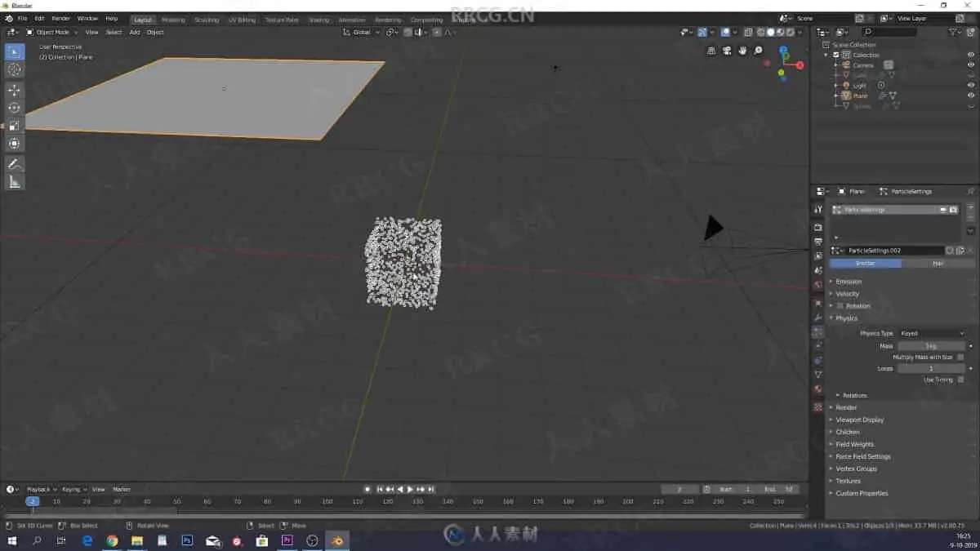Choose the Transform tool
This screenshot has width=980, height=551.
[x=14, y=144]
